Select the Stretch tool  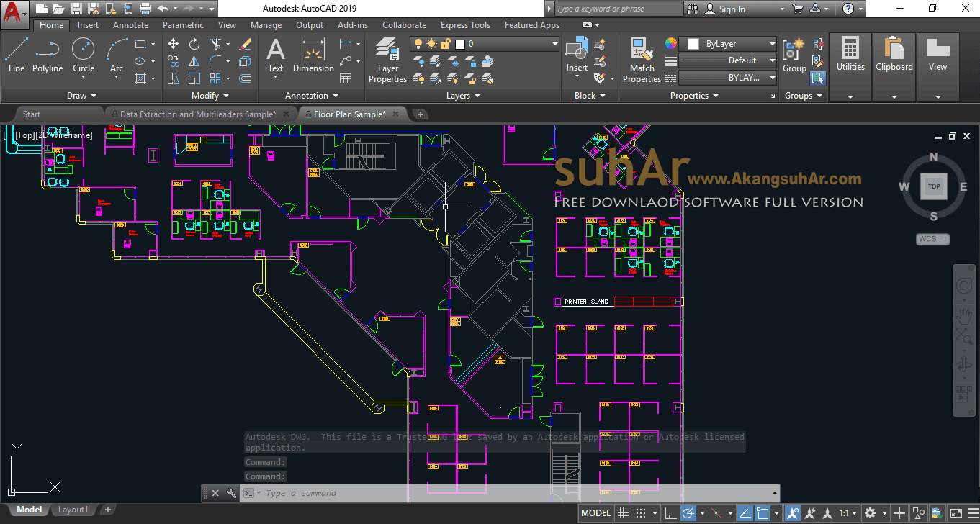tap(173, 78)
